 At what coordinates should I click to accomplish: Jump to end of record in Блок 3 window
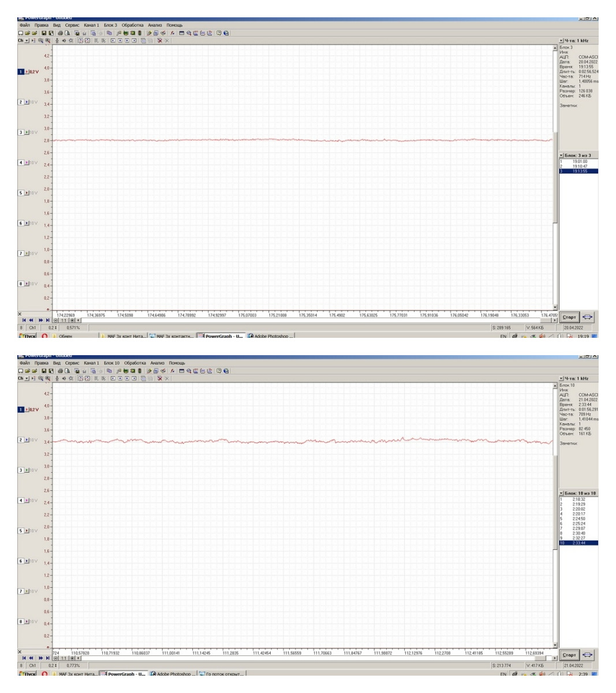(x=47, y=320)
